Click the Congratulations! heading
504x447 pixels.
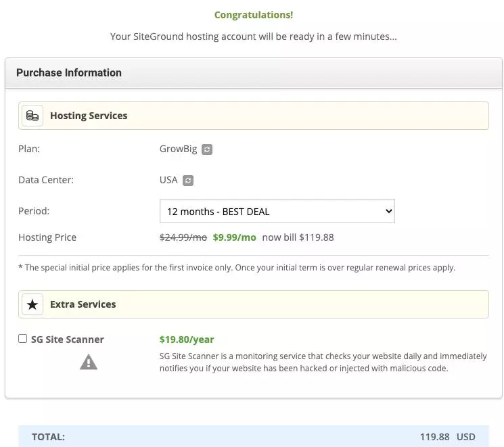tap(254, 15)
